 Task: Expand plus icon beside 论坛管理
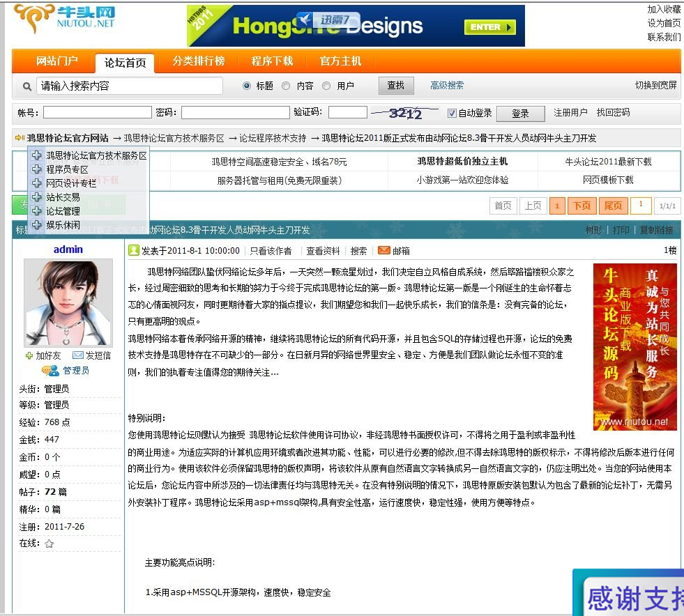pos(37,211)
